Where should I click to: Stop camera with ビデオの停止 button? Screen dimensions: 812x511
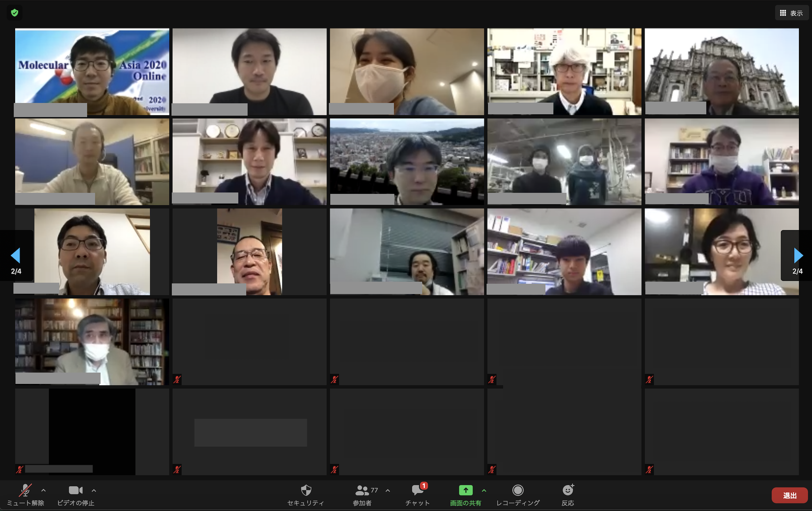point(76,495)
